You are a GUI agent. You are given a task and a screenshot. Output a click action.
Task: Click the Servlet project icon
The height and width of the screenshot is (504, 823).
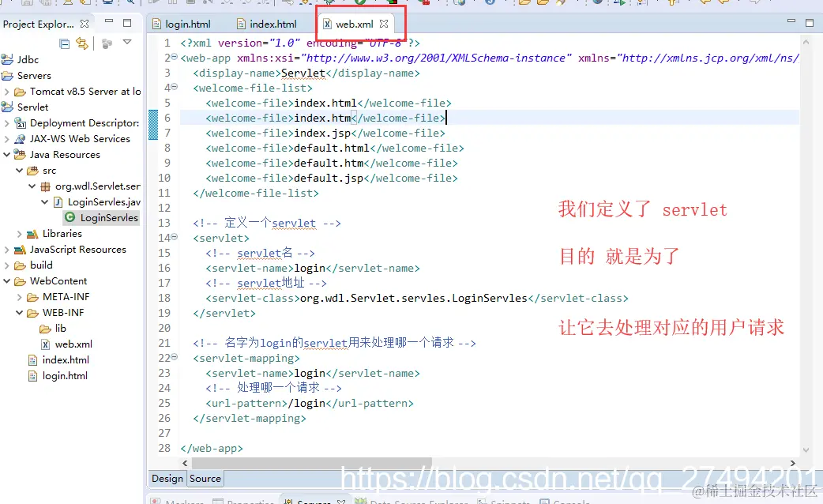click(x=7, y=107)
